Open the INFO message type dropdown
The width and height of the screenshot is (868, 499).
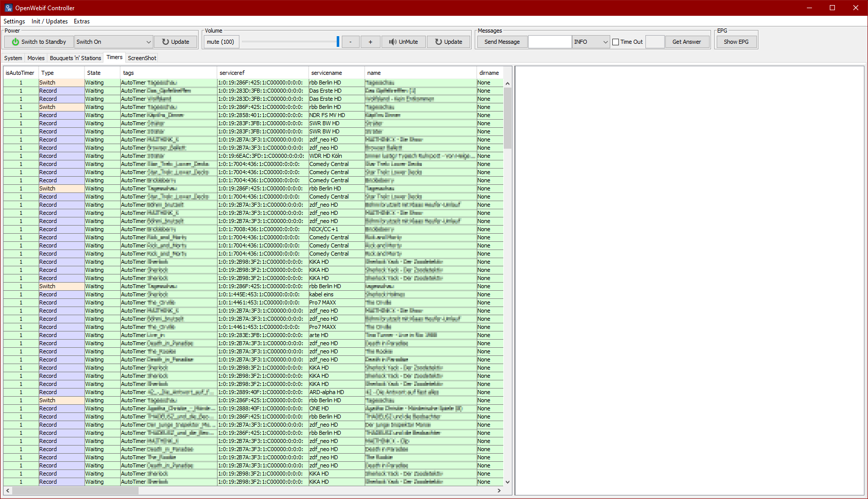591,42
